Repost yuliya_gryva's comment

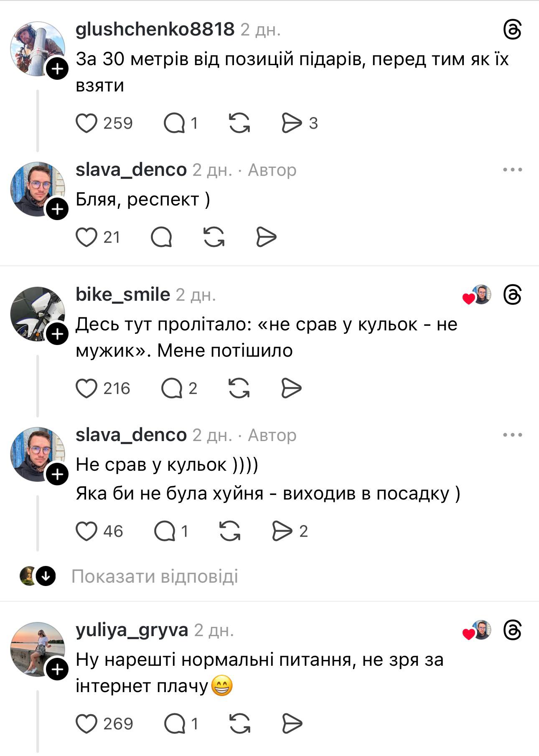[240, 723]
